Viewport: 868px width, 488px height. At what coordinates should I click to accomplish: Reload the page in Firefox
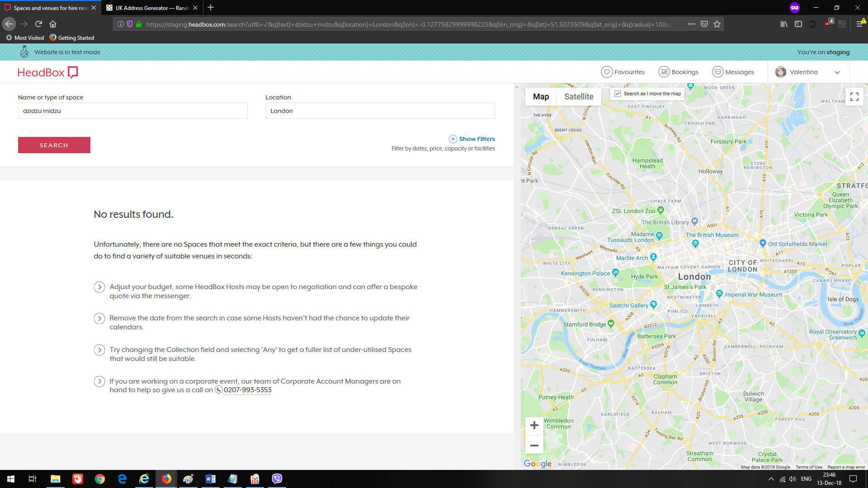point(38,24)
